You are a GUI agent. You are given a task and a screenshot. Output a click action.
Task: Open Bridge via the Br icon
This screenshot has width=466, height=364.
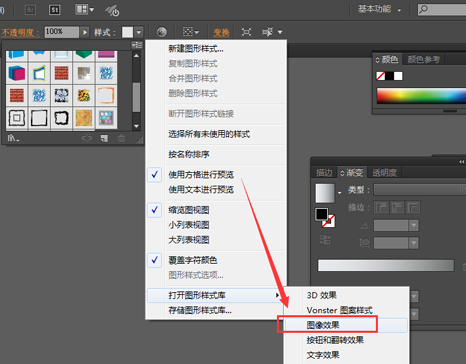click(30, 10)
